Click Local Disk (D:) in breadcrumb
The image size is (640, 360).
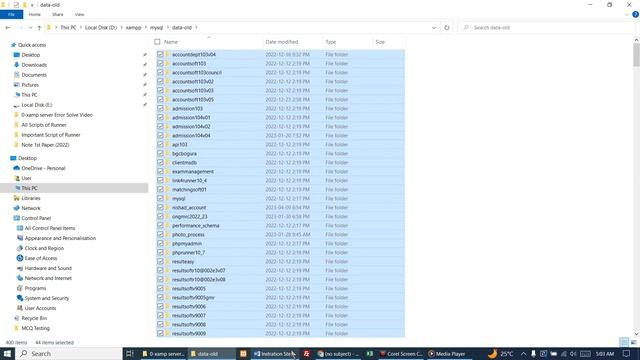(101, 28)
